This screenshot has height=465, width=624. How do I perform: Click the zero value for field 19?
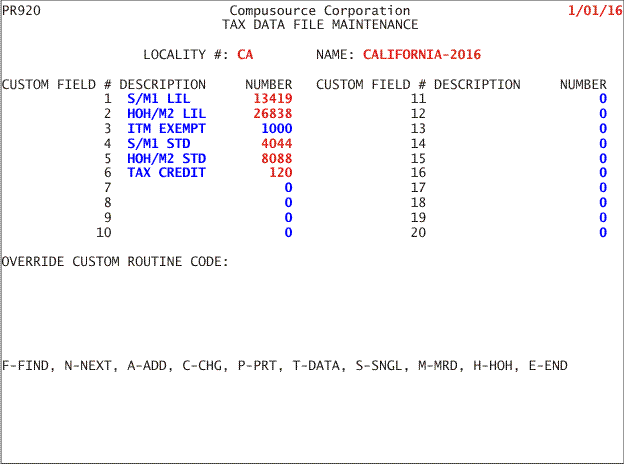click(x=603, y=217)
